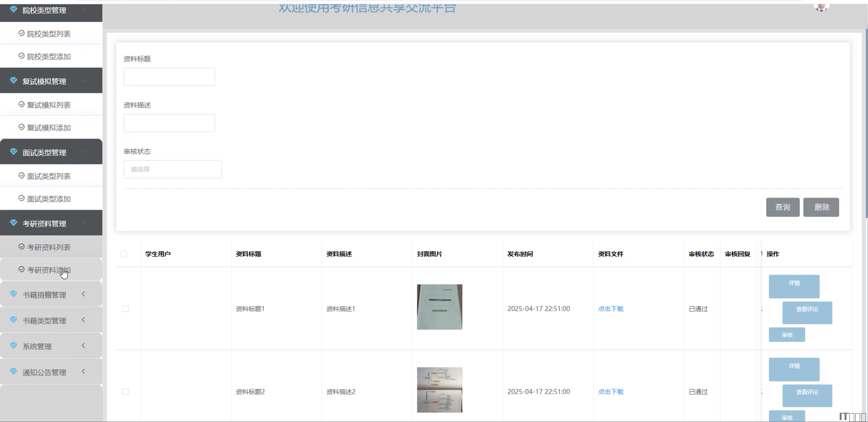Click the diamond icon beside 书籍捐赠管理
Image resolution: width=868 pixels, height=422 pixels.
click(14, 294)
